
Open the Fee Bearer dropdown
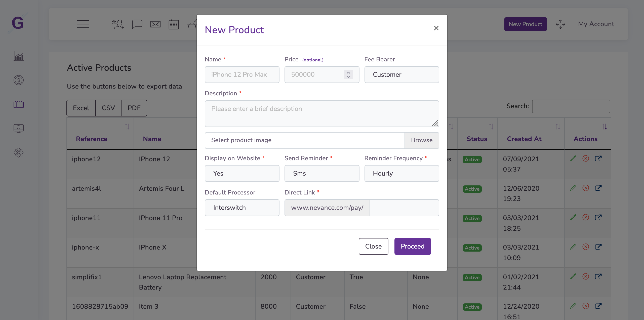click(x=401, y=74)
